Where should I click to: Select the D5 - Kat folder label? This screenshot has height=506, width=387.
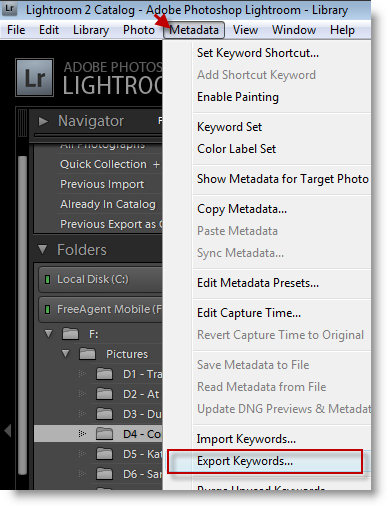(x=142, y=454)
